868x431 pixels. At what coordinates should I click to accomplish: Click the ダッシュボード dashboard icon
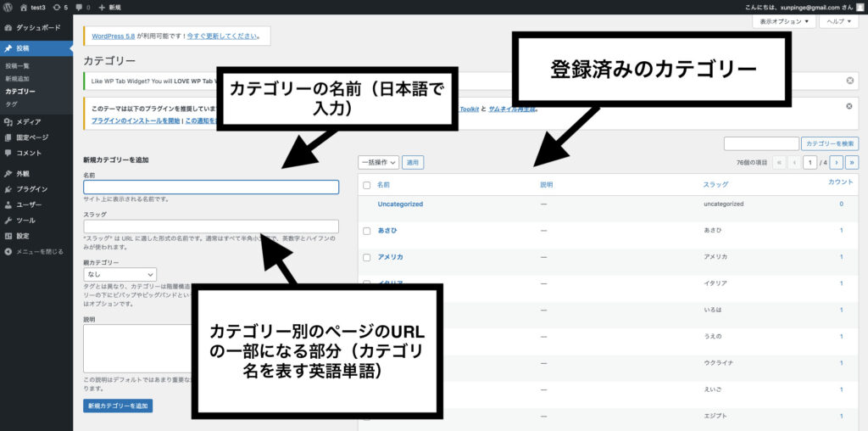(x=8, y=27)
